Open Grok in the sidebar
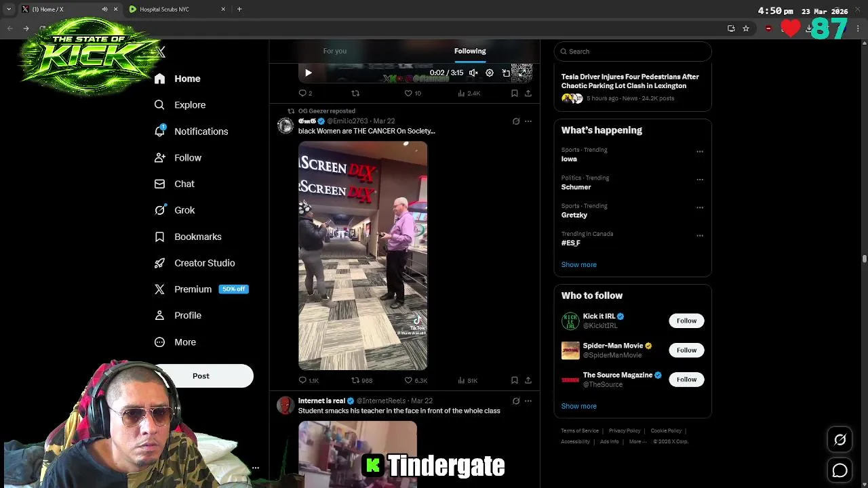This screenshot has height=488, width=868. 174,210
